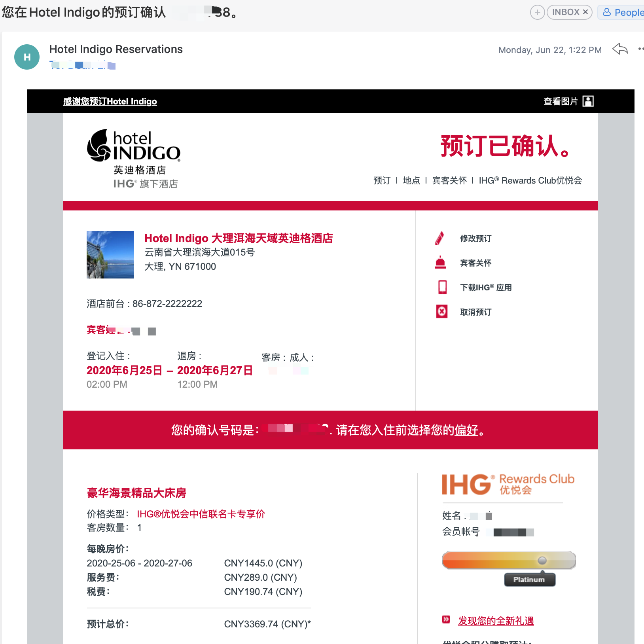Click check-out date 2020年6月27日
The width and height of the screenshot is (644, 644).
click(x=215, y=370)
